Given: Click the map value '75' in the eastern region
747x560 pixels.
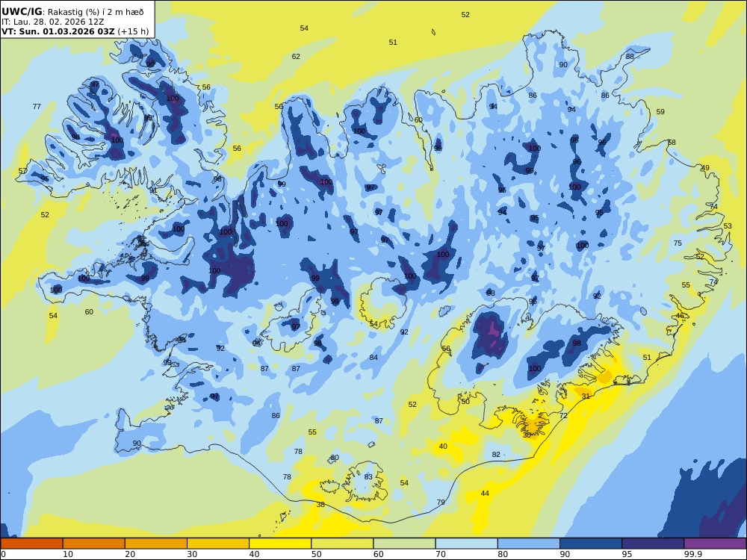Looking at the screenshot, I should coord(678,243).
